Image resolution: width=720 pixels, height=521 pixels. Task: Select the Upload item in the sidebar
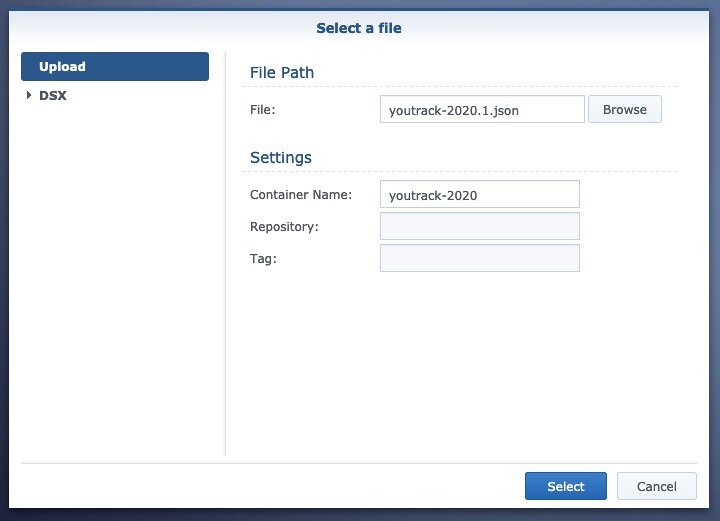pyautogui.click(x=115, y=67)
